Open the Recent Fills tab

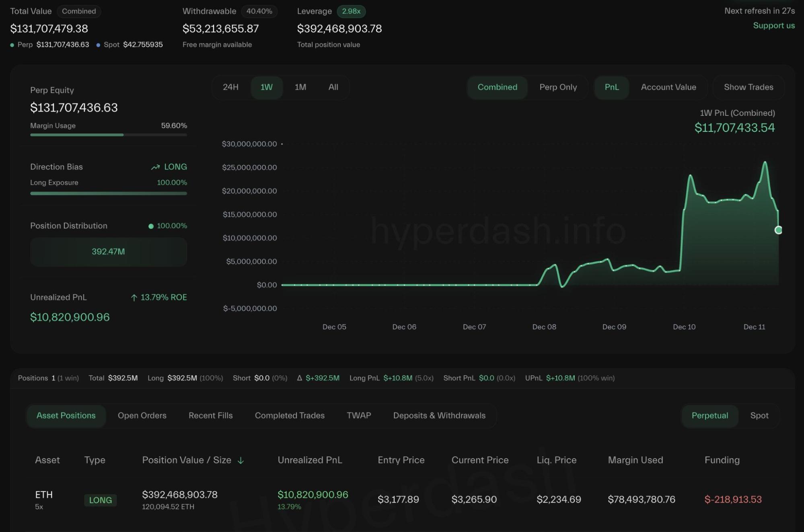(x=210, y=415)
